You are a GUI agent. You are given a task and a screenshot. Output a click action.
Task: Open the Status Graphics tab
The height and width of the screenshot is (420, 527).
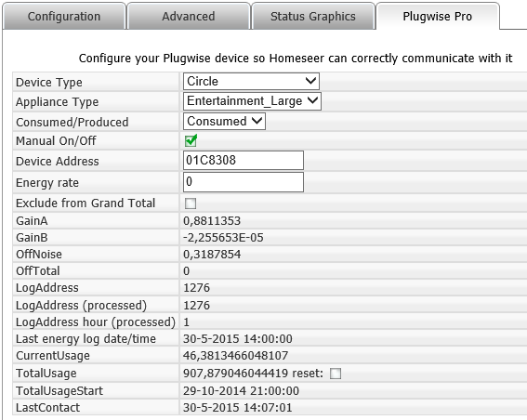coord(313,16)
